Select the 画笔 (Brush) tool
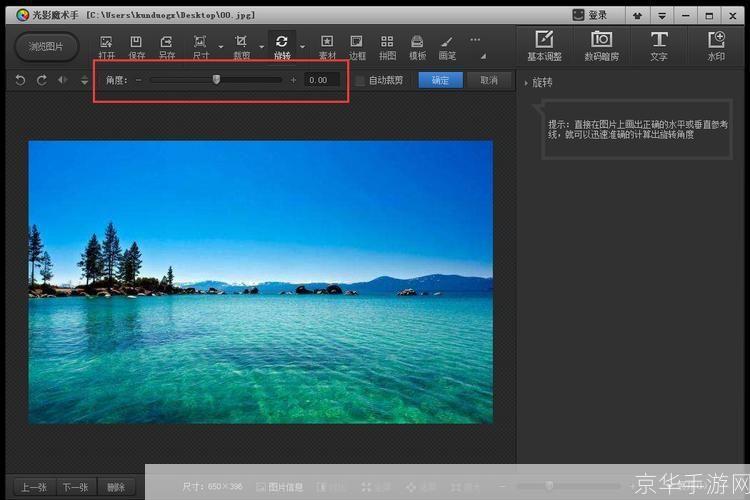 (x=447, y=46)
